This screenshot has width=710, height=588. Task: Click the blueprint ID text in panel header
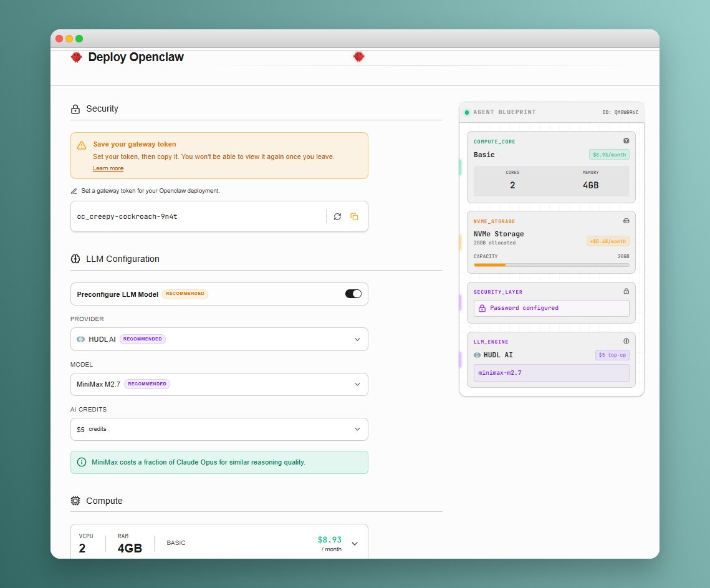[620, 112]
